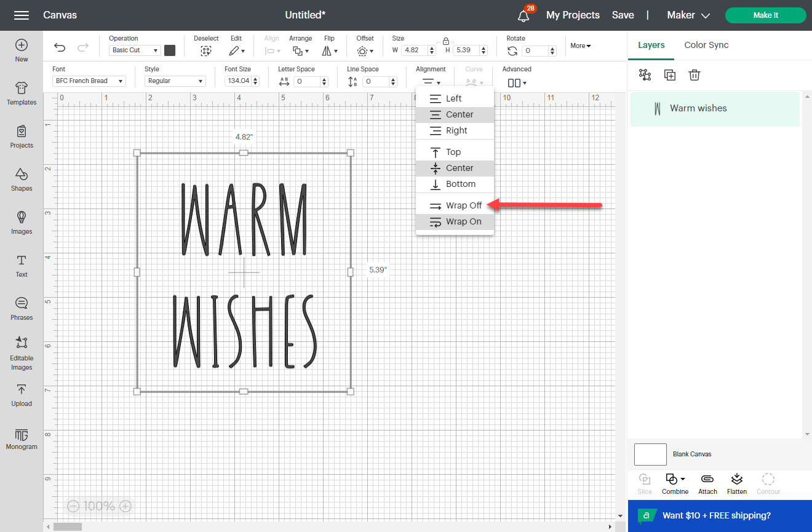
Task: Click the Slice icon in the bottom panel
Action: [645, 483]
